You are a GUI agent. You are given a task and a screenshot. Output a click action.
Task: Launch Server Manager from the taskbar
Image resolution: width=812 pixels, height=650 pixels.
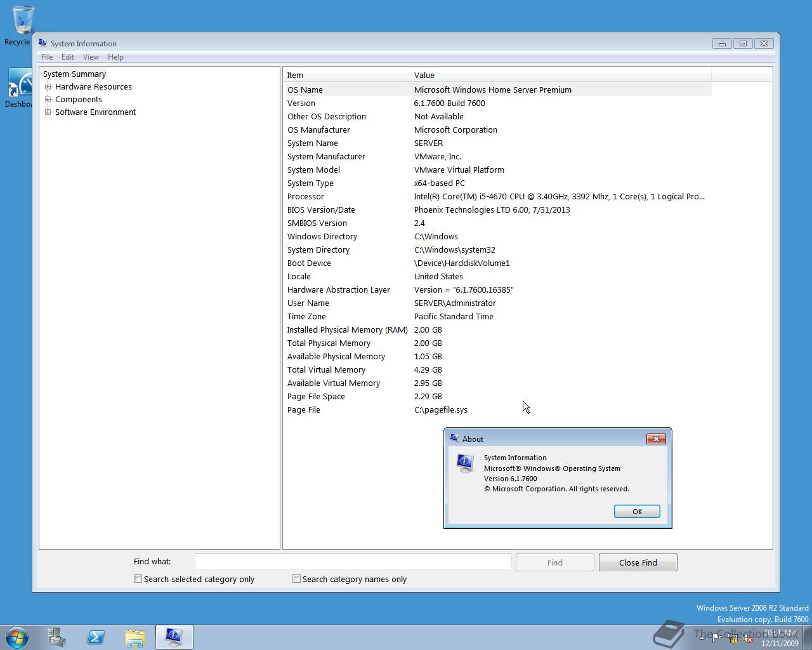(57, 637)
